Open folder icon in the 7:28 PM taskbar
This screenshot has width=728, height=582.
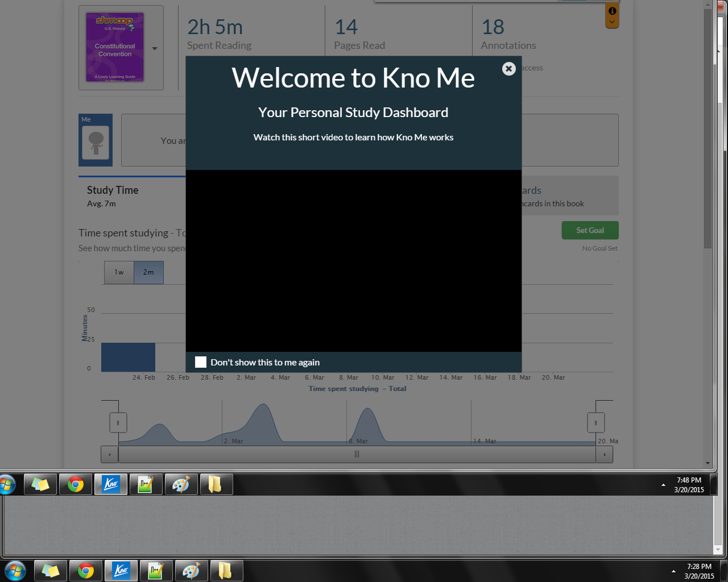click(226, 571)
